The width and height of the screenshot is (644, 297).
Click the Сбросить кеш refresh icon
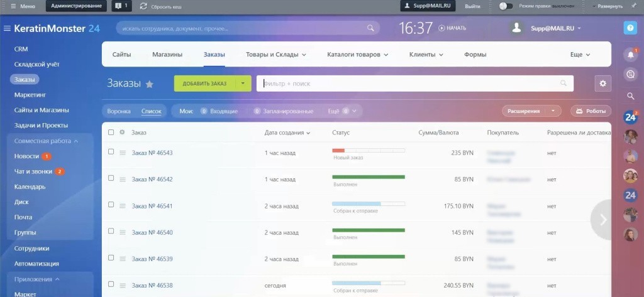144,6
